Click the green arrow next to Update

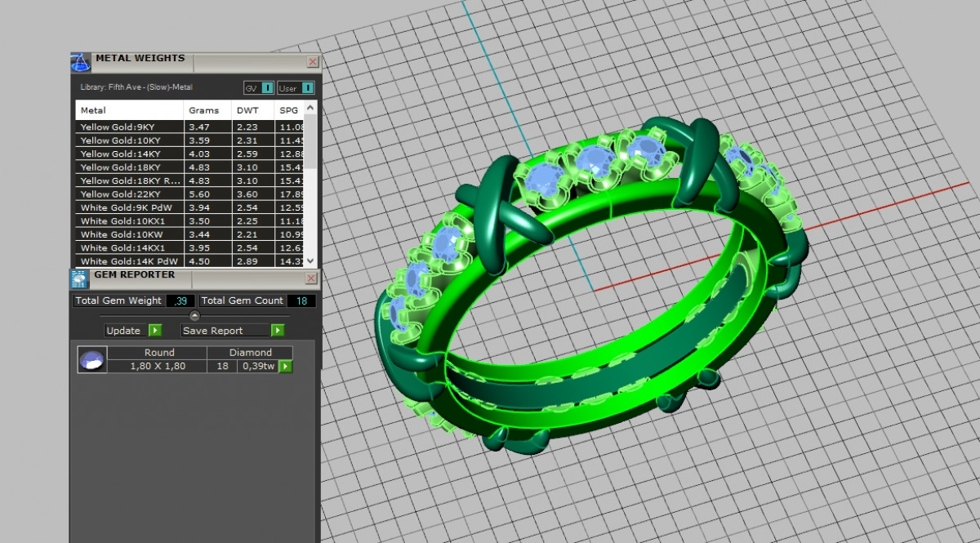tap(155, 331)
